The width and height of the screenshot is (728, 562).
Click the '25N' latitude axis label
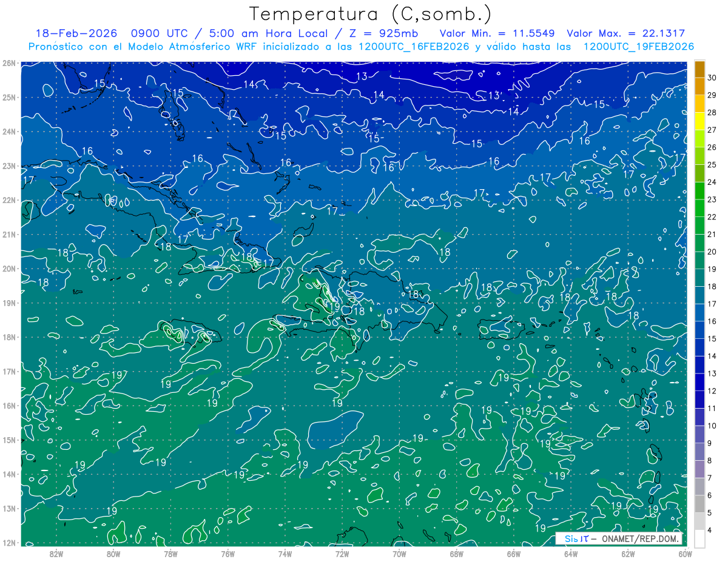[8, 97]
